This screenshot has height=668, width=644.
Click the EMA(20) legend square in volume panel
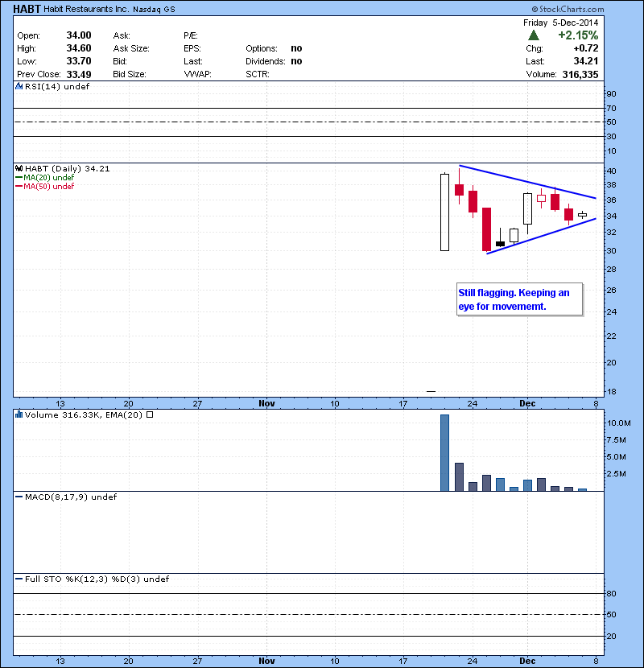(x=150, y=414)
